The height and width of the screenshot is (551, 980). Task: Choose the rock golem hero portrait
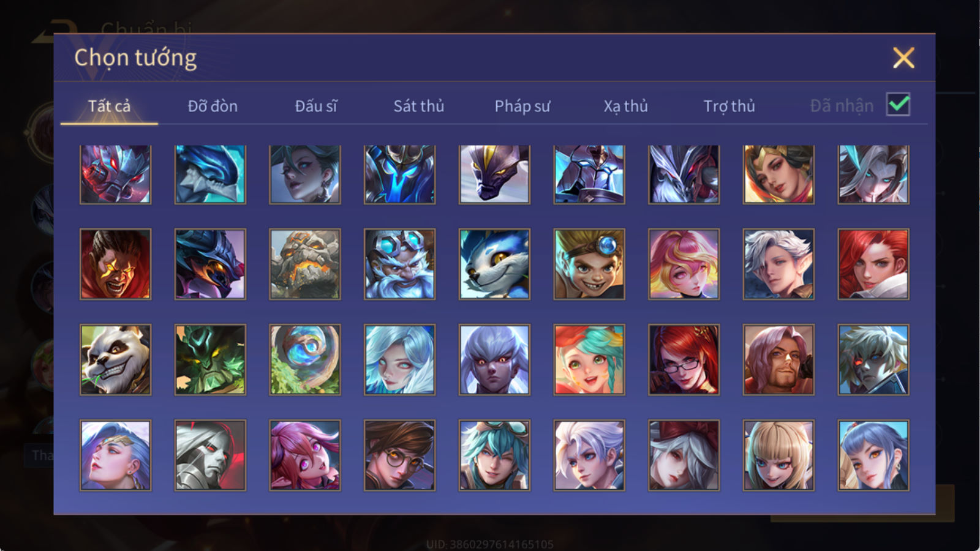click(x=305, y=264)
